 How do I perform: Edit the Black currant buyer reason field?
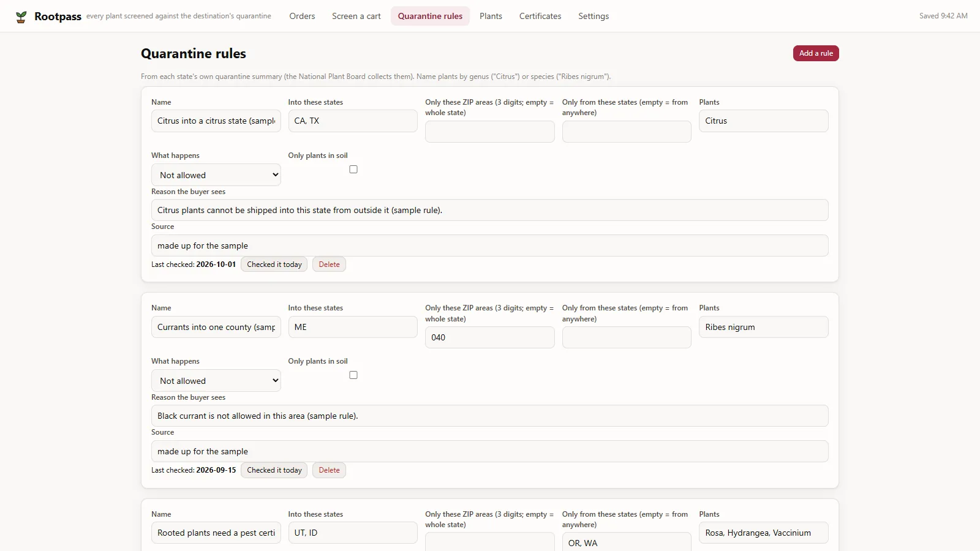tap(490, 416)
